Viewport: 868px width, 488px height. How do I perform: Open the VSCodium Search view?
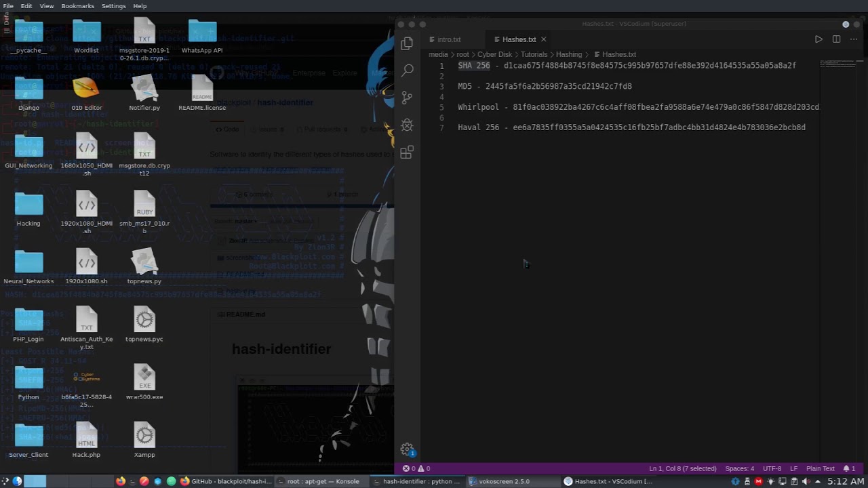[407, 70]
